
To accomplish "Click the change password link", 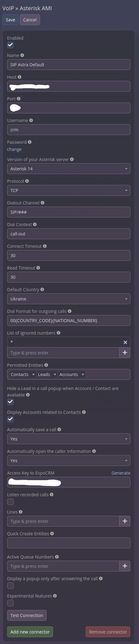I will point(14,149).
